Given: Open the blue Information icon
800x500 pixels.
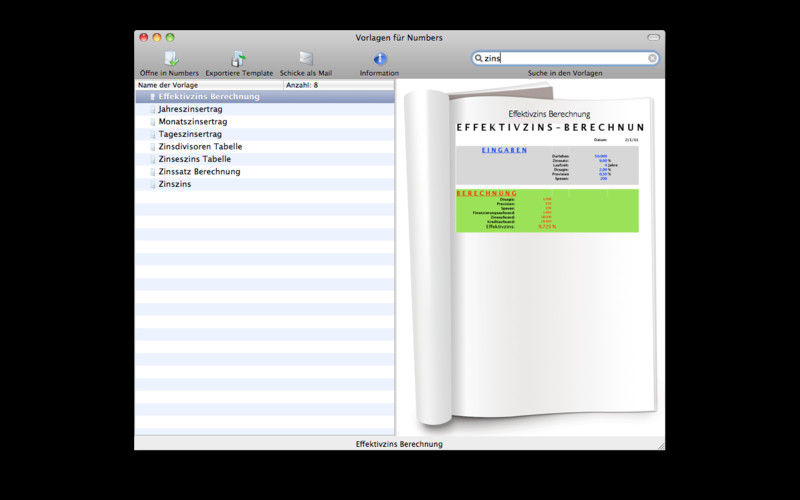Looking at the screenshot, I should (380, 59).
